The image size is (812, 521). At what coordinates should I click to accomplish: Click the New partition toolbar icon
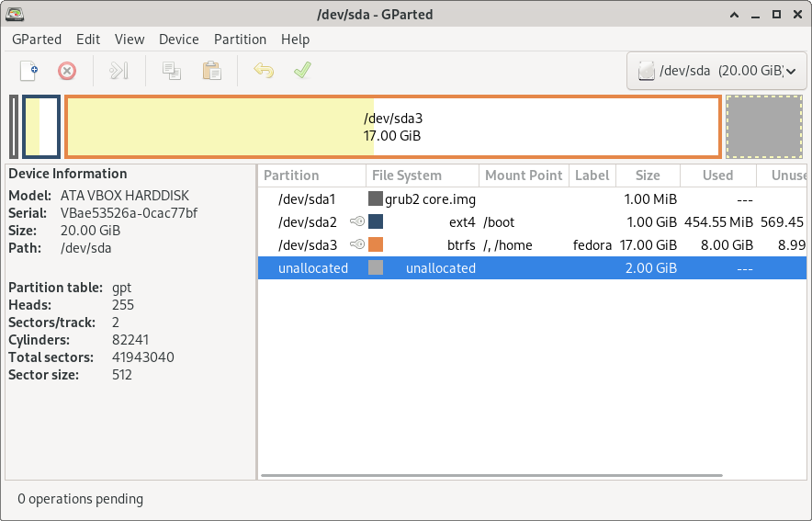(29, 71)
